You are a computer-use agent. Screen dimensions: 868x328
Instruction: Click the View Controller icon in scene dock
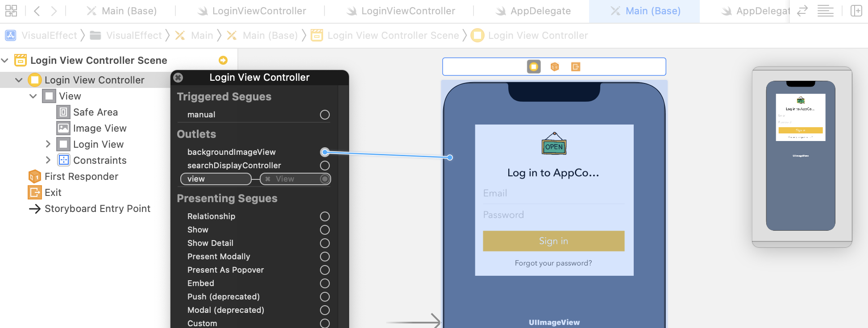pos(534,67)
